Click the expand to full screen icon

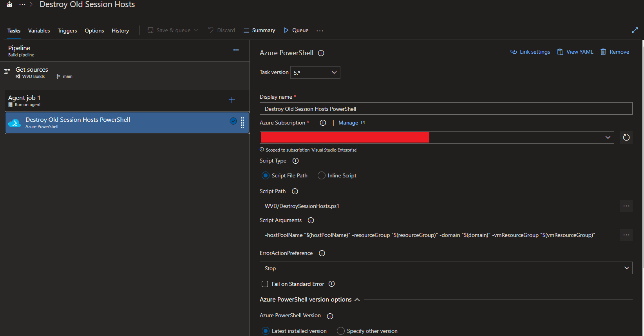pos(635,30)
